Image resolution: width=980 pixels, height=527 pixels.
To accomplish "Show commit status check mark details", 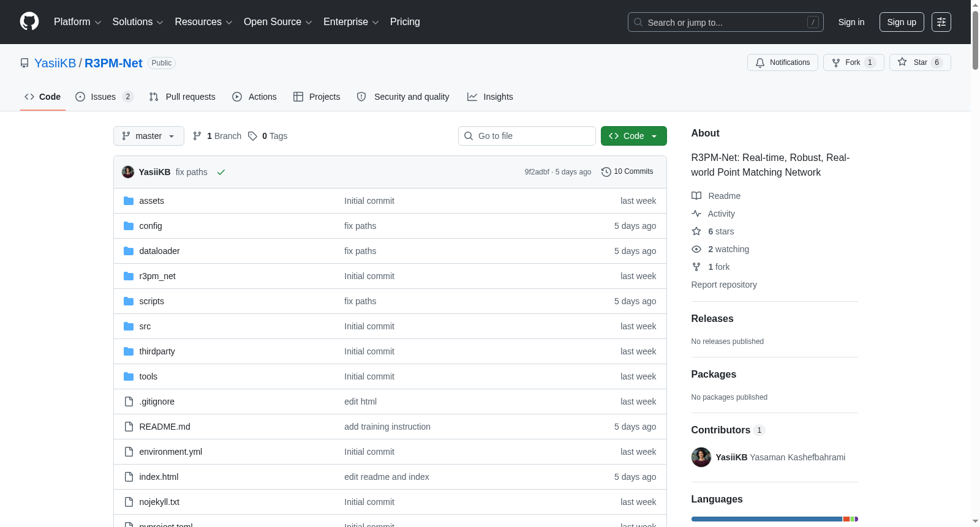I will [221, 172].
